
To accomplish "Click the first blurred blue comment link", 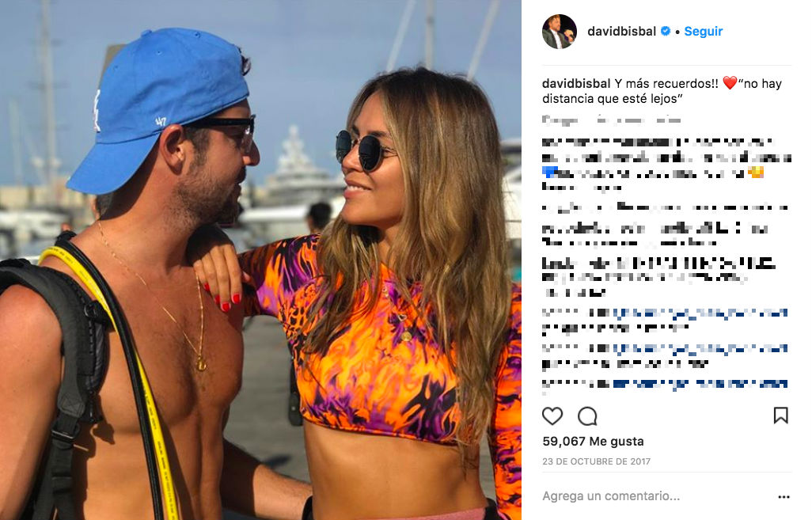I will point(700,313).
